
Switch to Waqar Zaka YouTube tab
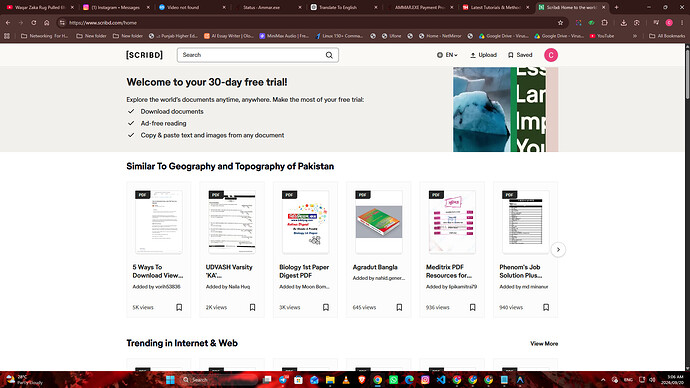click(x=40, y=7)
